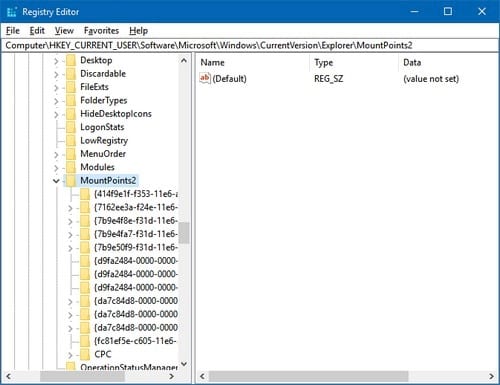The image size is (500, 385).
Task: Click the {fc81ef5e-c605 key folder icon
Action: 85,341
